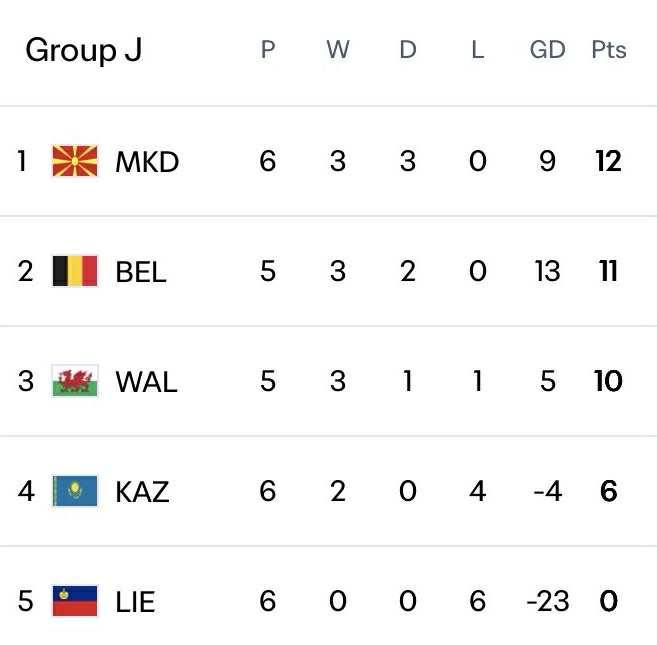Click the Wales dragon flag icon
The height and width of the screenshot is (645, 657).
[75, 381]
